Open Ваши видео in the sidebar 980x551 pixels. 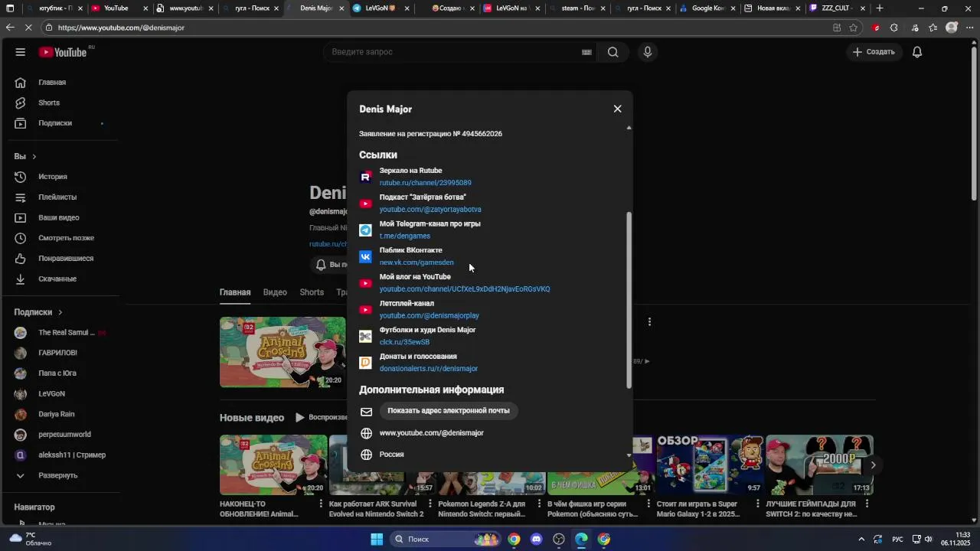tap(60, 217)
